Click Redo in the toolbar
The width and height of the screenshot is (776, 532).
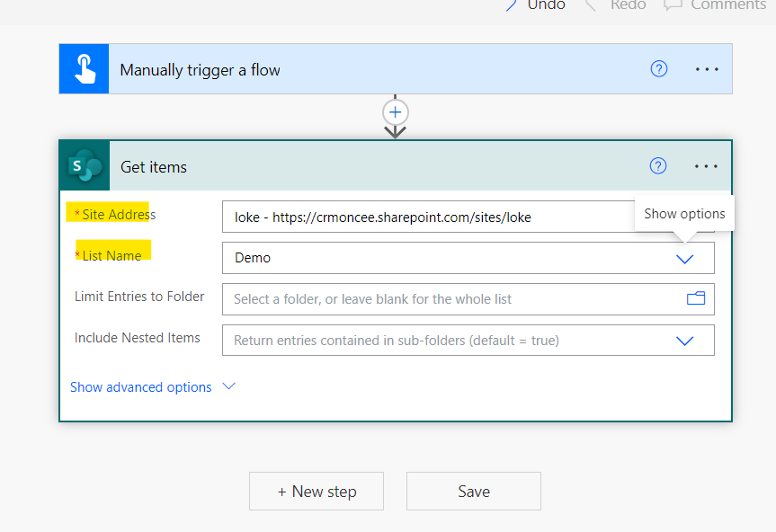click(617, 5)
